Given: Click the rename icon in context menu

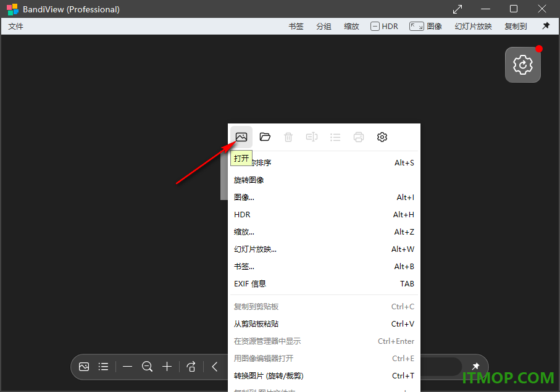Looking at the screenshot, I should coord(312,137).
